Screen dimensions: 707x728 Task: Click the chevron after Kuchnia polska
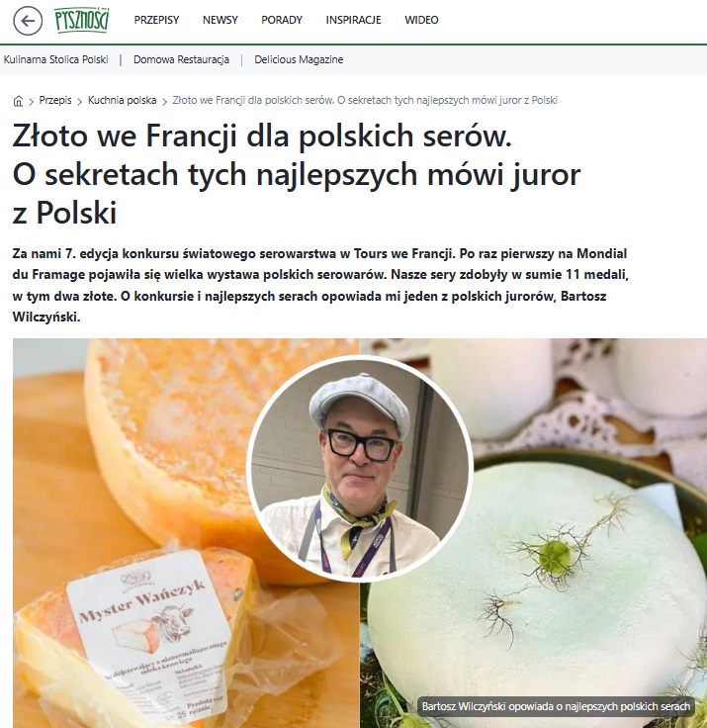click(164, 101)
